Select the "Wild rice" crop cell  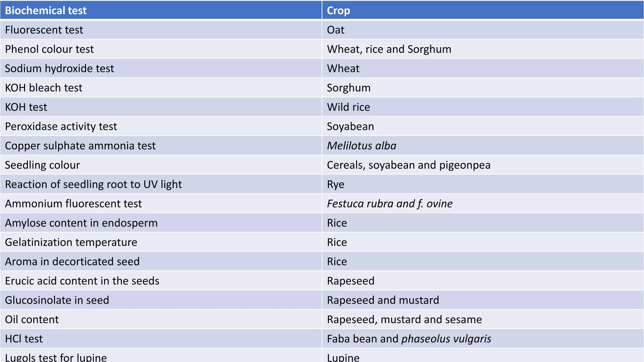click(348, 107)
